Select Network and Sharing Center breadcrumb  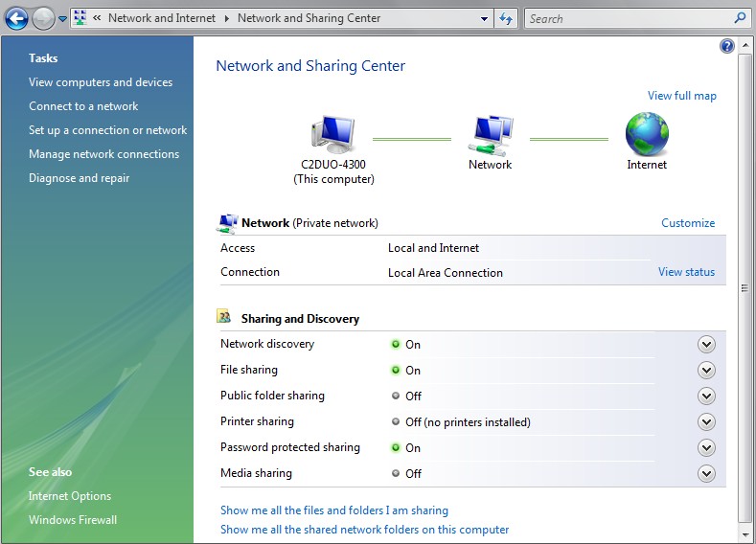[309, 18]
